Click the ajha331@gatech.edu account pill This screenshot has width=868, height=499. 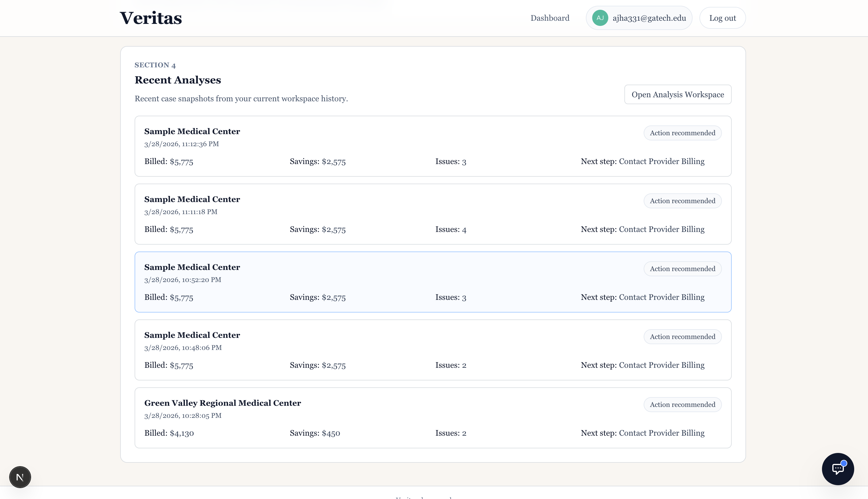pyautogui.click(x=649, y=18)
